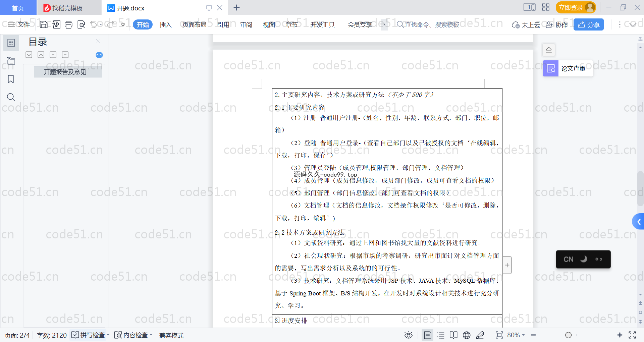Click the 协作 collaborate button
Screen dimensions: 644x342
point(557,25)
